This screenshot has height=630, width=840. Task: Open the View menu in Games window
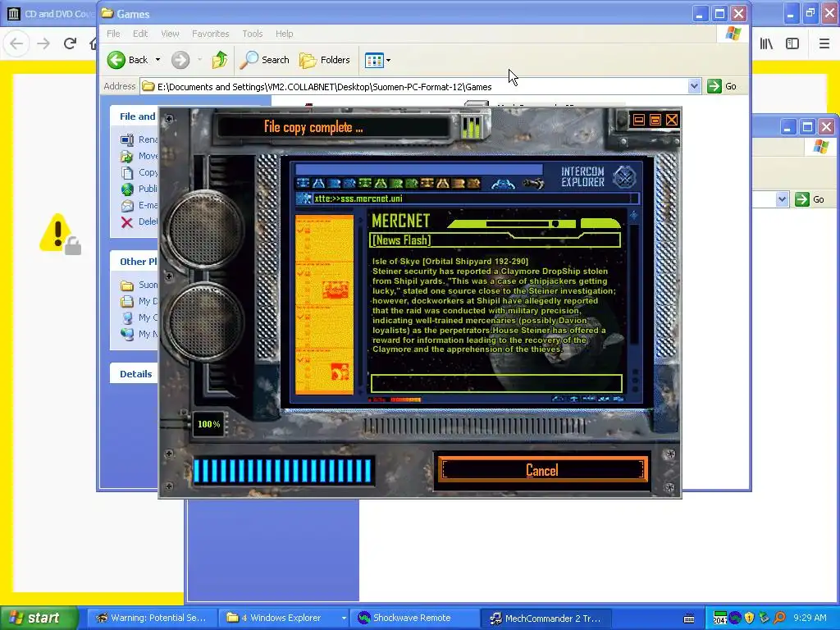click(x=171, y=34)
